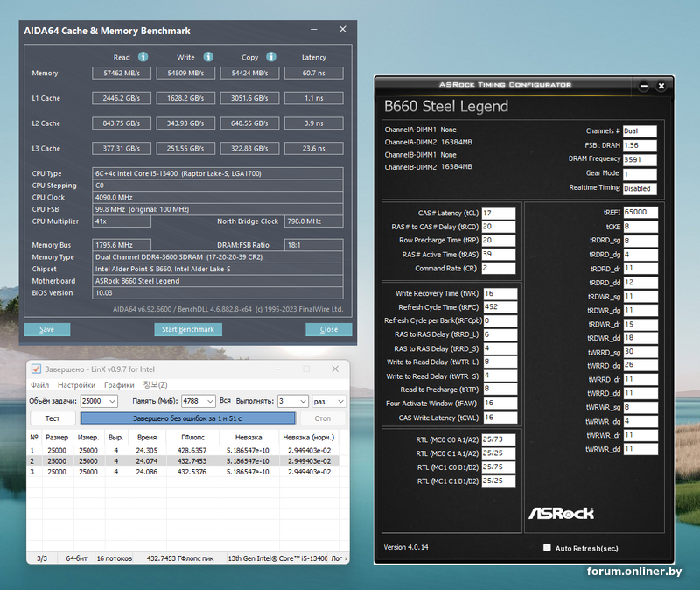Click the CAS Write Latency (tCWL) field

point(500,418)
